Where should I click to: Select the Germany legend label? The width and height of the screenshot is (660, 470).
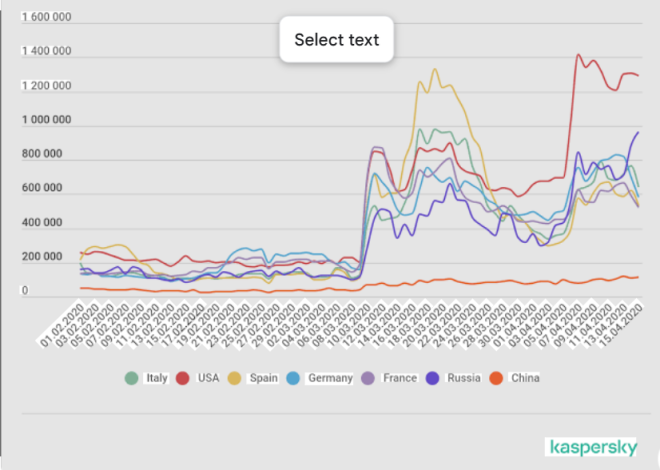pos(332,378)
